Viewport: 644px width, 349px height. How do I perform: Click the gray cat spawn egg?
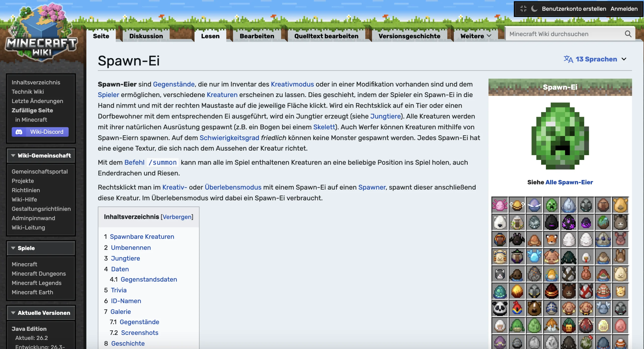500,274
